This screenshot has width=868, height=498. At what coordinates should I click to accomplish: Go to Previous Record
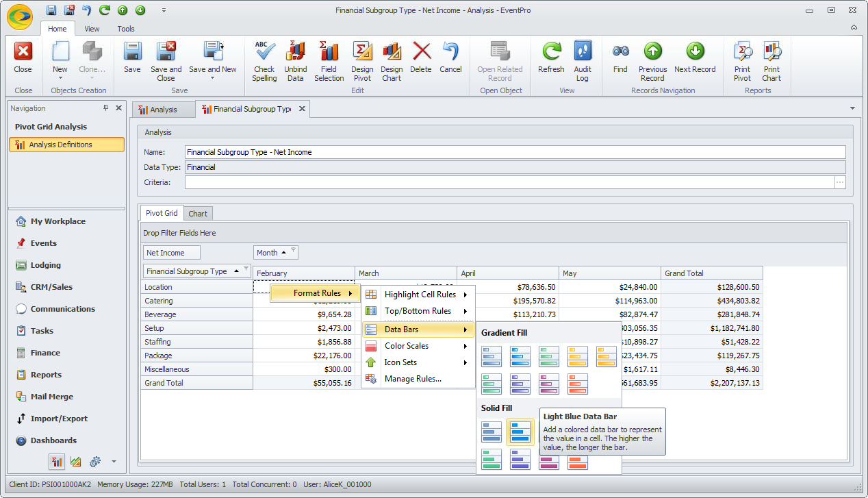tap(652, 60)
